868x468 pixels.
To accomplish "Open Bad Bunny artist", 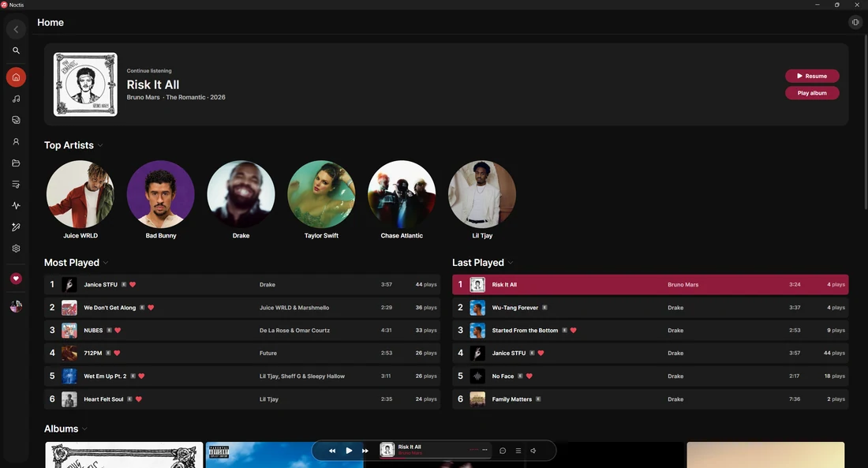I will coord(160,194).
